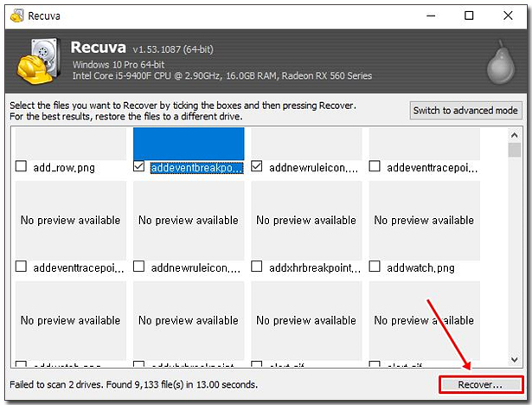
Task: Untick the highlighted addeventbreakpo... checkbox
Action: point(138,166)
